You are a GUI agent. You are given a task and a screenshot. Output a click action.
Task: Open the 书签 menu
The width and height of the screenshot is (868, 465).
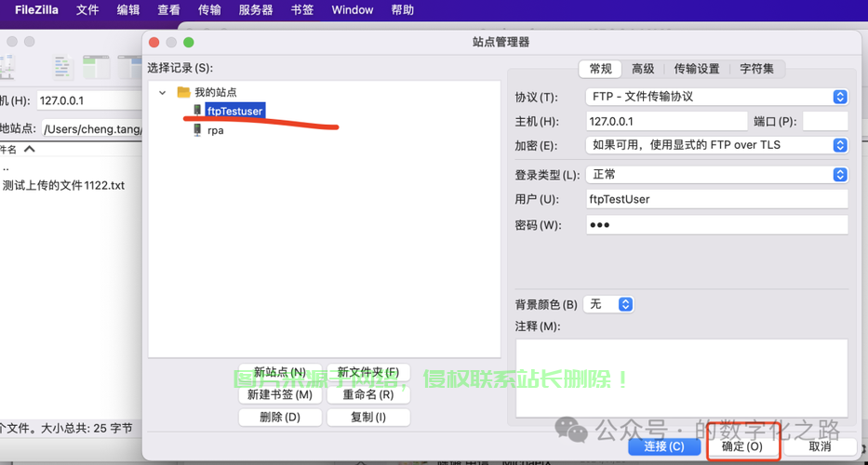pyautogui.click(x=302, y=10)
